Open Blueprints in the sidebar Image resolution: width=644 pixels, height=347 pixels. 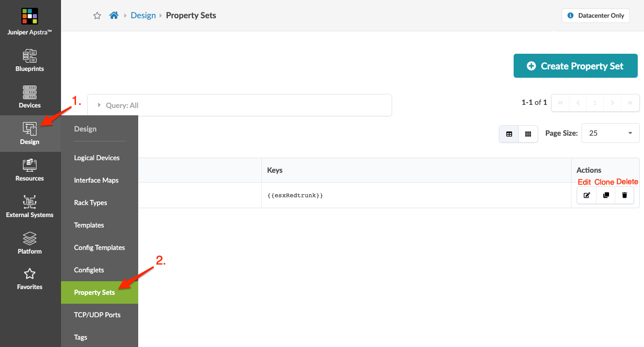pos(30,61)
